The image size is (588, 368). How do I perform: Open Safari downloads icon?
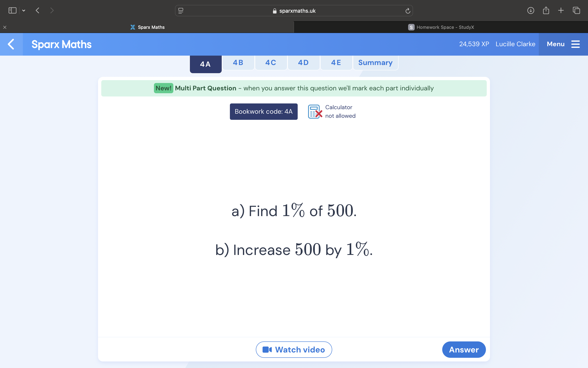[x=531, y=10]
